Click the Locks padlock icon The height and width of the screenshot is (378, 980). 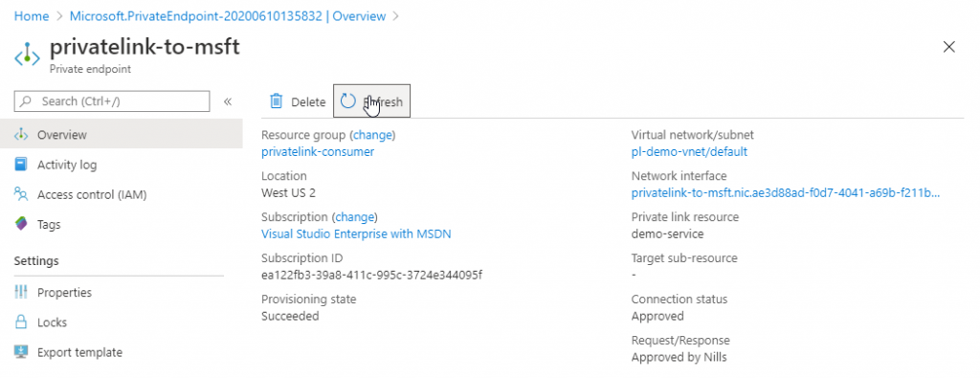(21, 322)
